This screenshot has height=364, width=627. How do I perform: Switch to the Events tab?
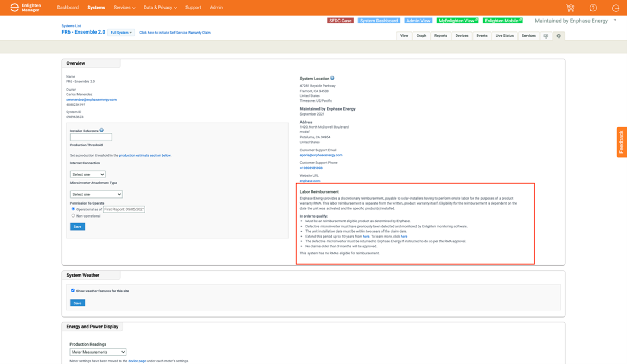[482, 36]
